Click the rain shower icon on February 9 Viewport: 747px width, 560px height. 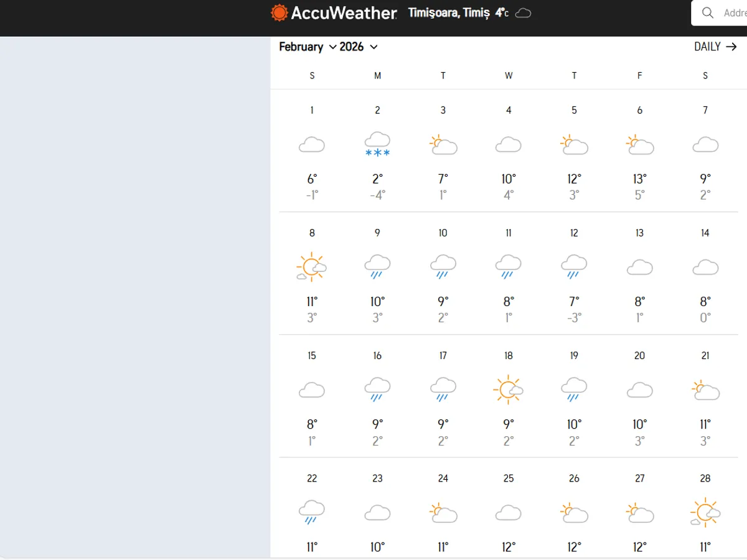click(x=377, y=266)
